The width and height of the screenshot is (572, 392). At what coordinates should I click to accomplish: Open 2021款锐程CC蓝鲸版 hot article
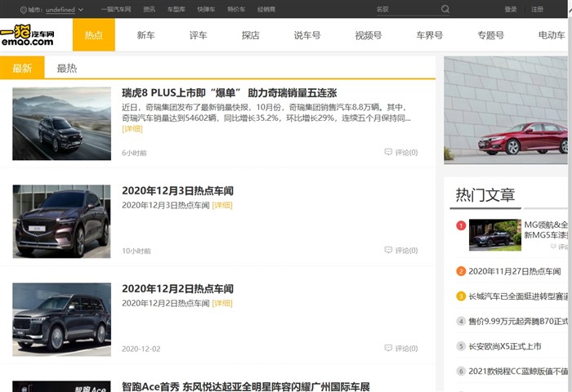[x=518, y=372]
